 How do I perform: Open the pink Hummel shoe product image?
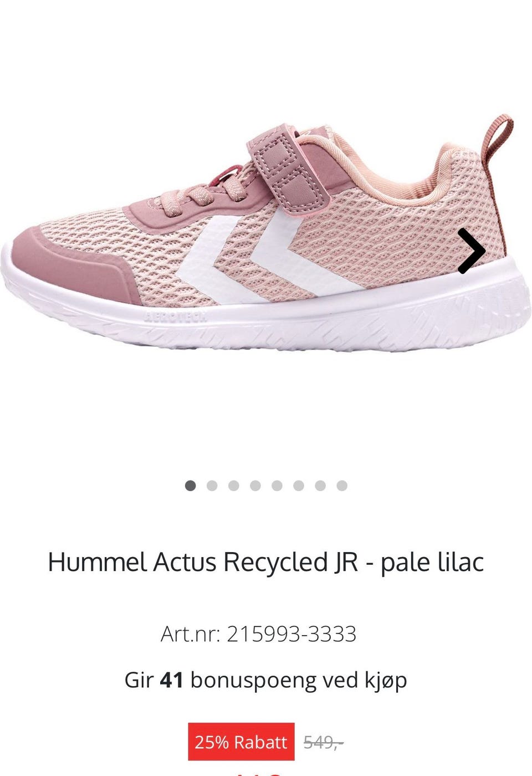tap(265, 233)
